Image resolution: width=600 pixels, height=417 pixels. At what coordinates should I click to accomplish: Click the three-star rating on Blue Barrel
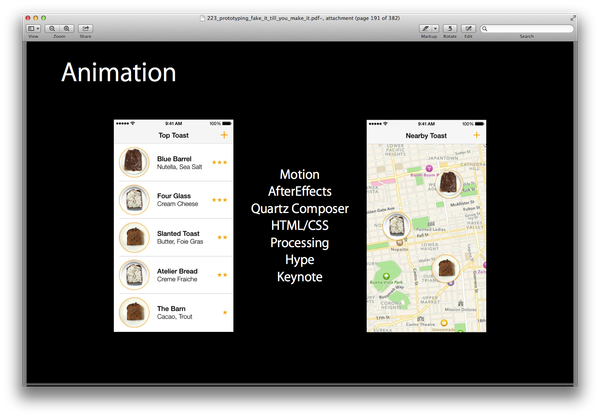219,162
